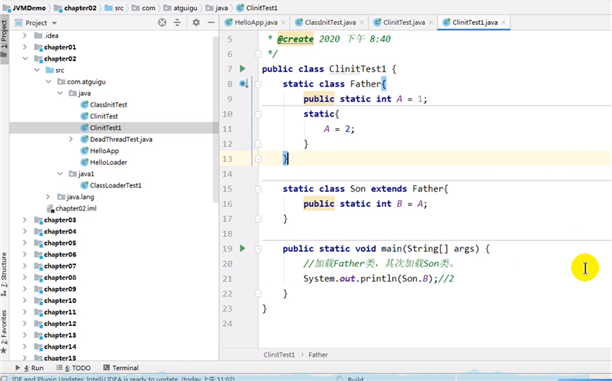Fold the Father class at line 8
612x381 pixels.
(258, 84)
